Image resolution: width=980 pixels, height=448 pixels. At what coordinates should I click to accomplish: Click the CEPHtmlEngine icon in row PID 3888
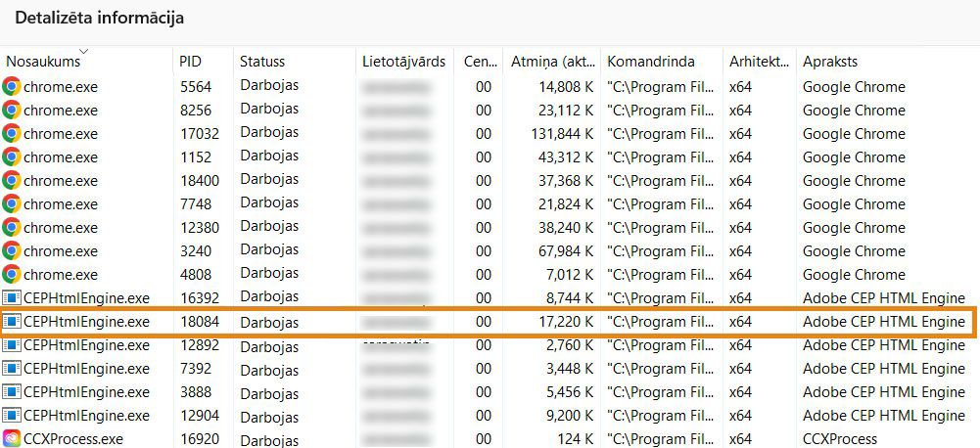pyautogui.click(x=11, y=392)
